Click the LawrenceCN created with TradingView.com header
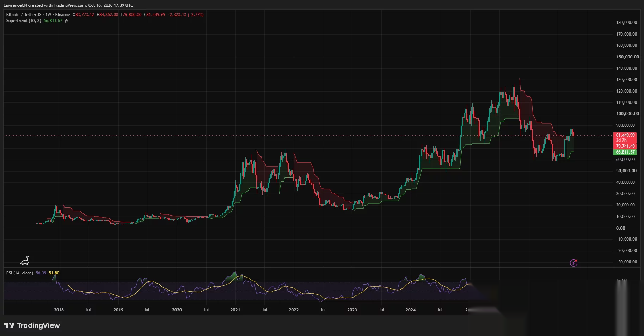644x336 pixels. pyautogui.click(x=68, y=5)
